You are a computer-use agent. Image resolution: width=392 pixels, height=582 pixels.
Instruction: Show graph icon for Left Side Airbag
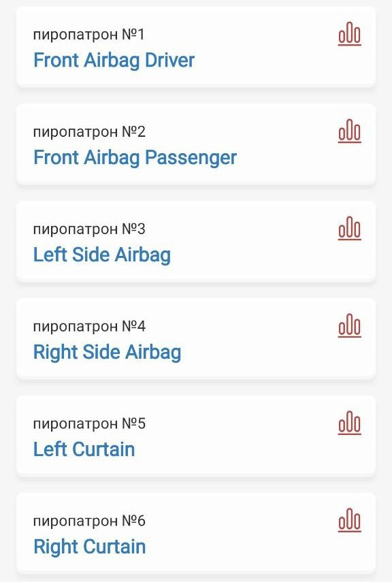(349, 229)
